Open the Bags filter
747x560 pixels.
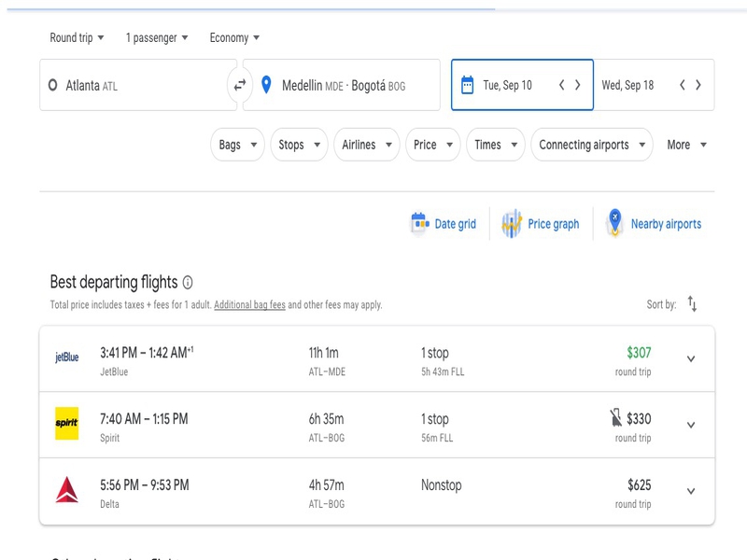tap(237, 145)
